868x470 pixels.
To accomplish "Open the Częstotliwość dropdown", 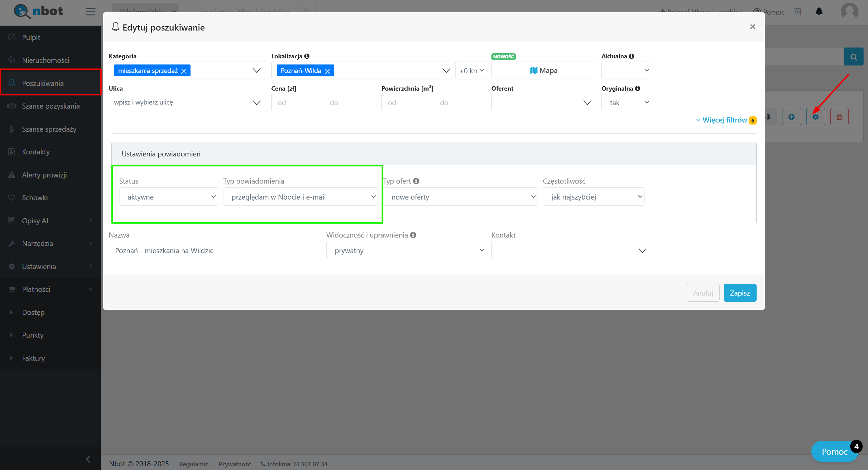I will [x=593, y=197].
